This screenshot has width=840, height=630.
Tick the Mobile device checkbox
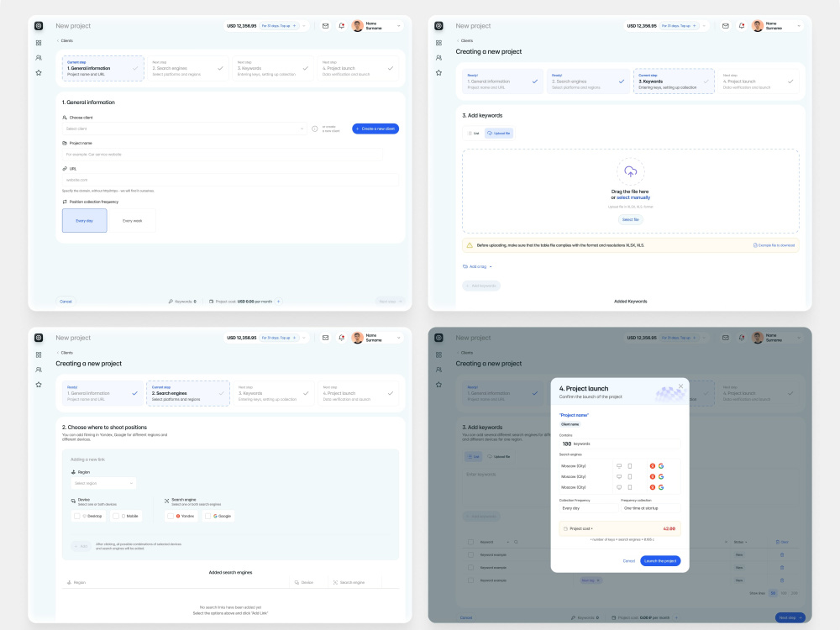click(x=116, y=516)
